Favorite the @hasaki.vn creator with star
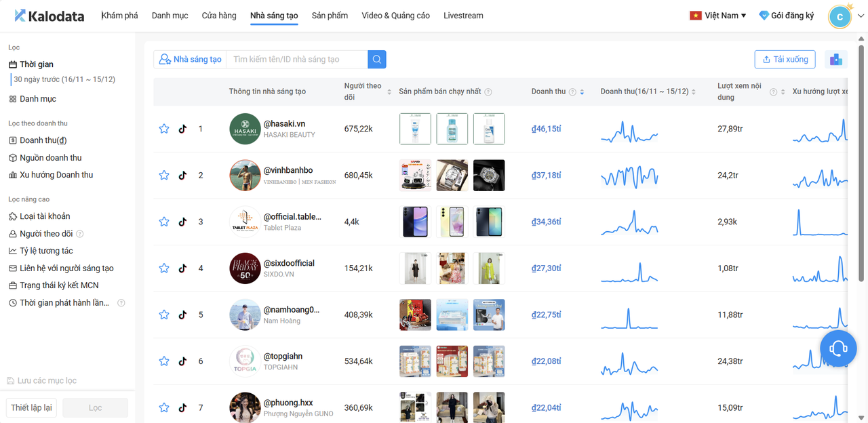Screen dimensions: 868x423 [164, 129]
